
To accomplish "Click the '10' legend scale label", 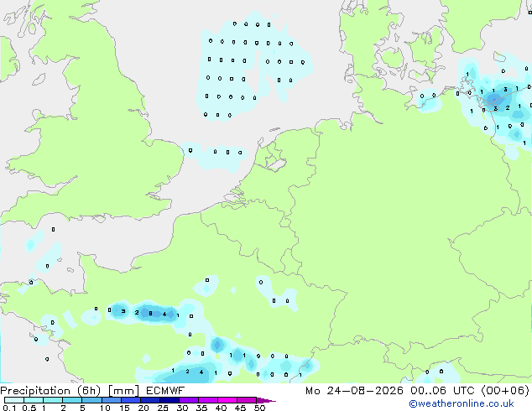I will [105, 408].
